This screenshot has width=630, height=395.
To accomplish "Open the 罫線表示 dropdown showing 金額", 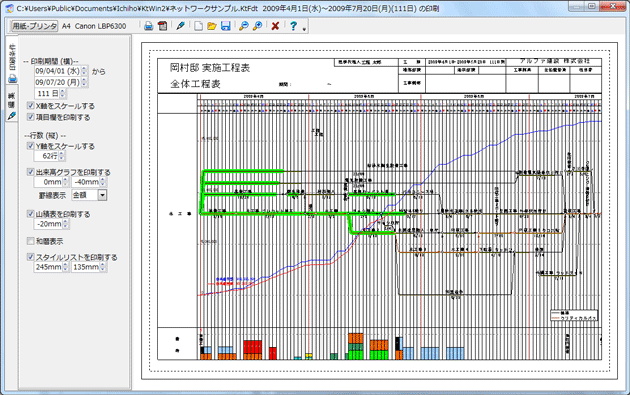I will pyautogui.click(x=89, y=195).
